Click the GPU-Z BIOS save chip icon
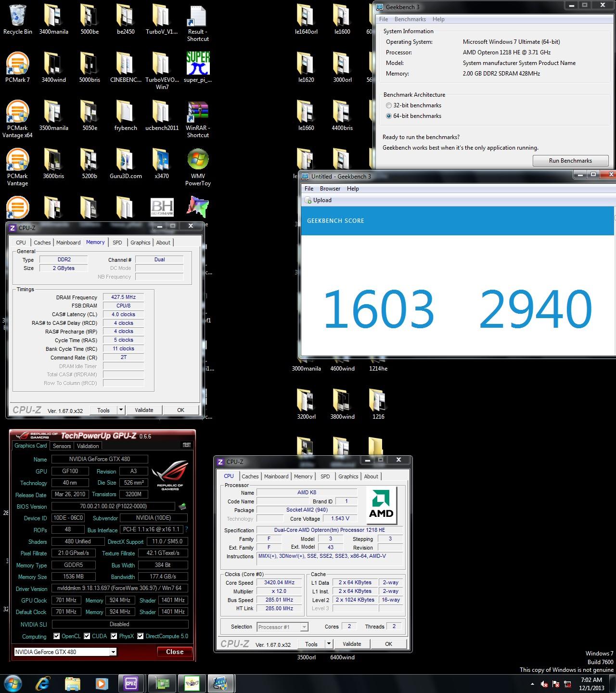 [182, 506]
